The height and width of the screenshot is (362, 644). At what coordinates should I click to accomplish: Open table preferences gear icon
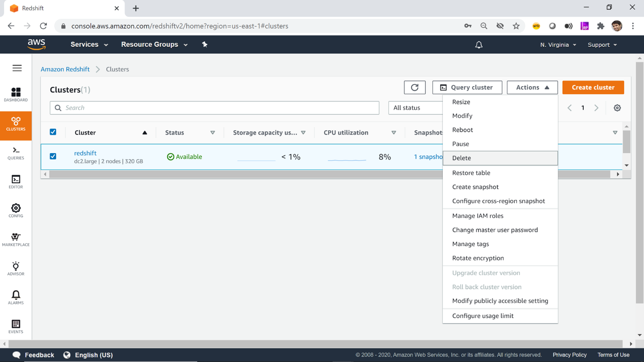coord(617,108)
